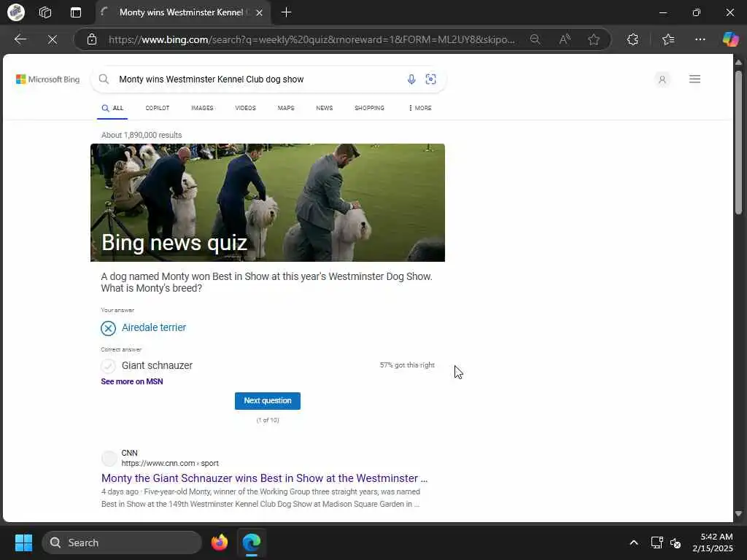Click the taskbar Search box
The height and width of the screenshot is (560, 747).
click(122, 542)
